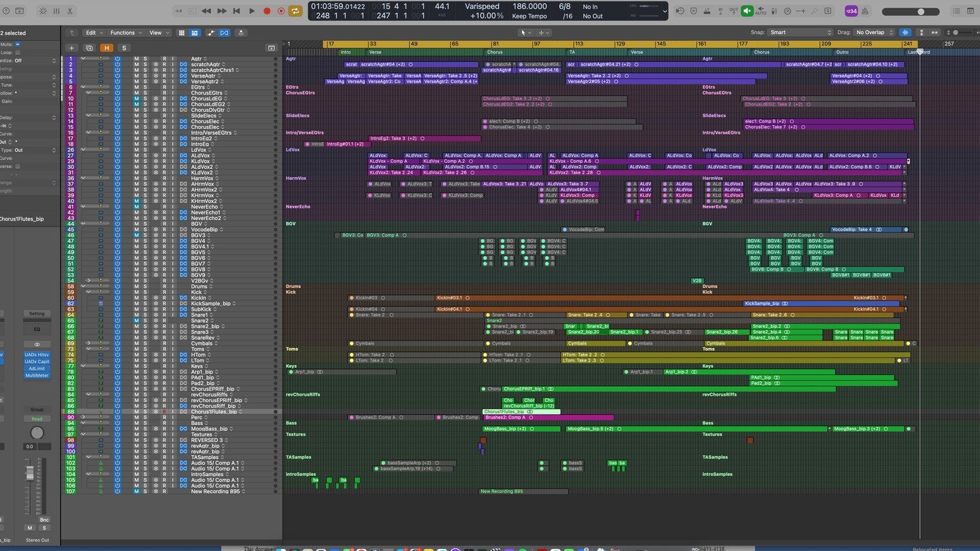Screen dimensions: 980x551
Task: Mute the Snare2 track
Action: point(136,321)
